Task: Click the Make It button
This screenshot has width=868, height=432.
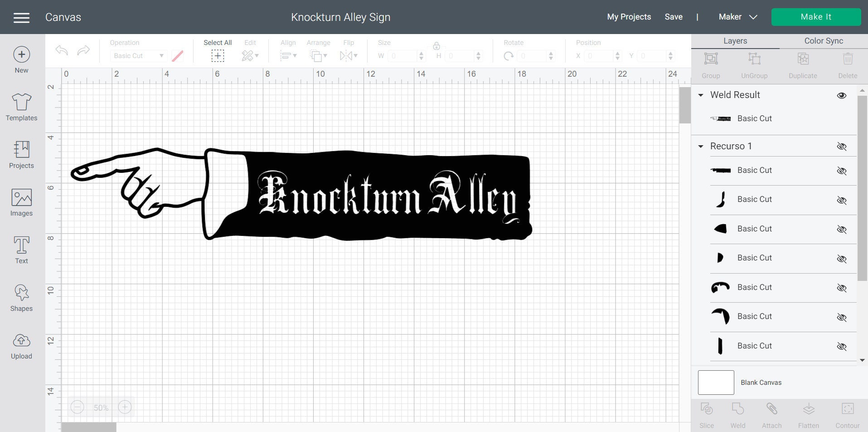Action: click(x=815, y=17)
